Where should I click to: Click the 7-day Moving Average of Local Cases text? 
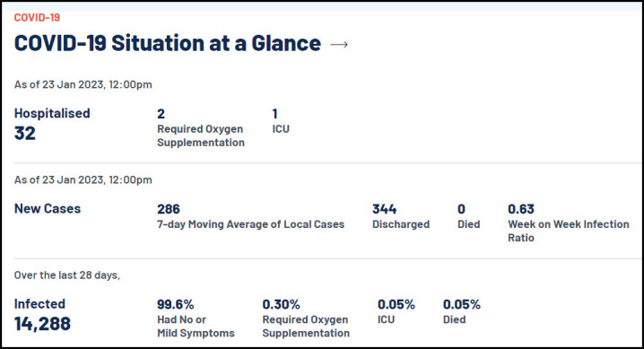pyautogui.click(x=250, y=224)
